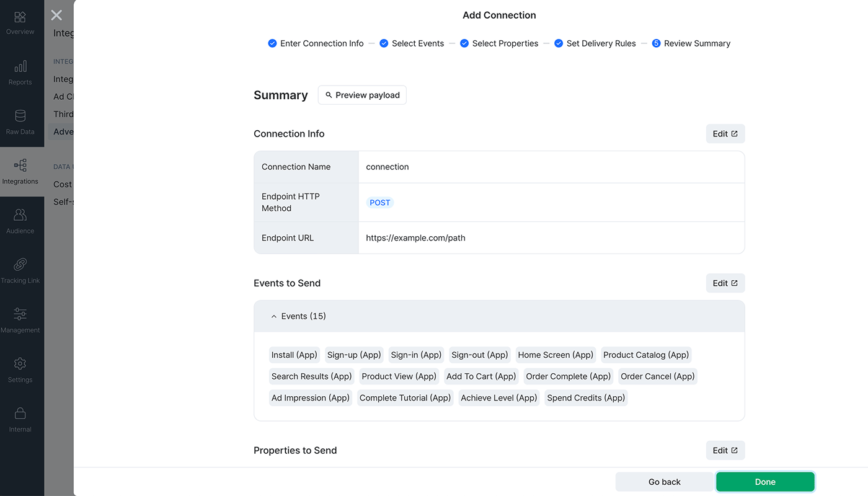The image size is (868, 496).
Task: Open the Settings gear icon
Action: point(20,364)
